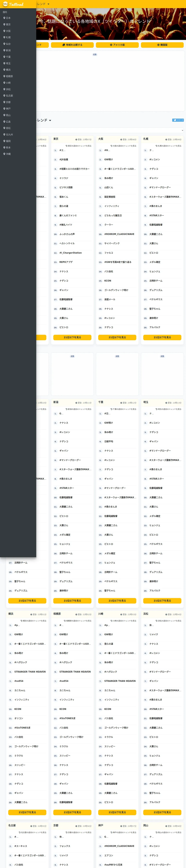Click the map pin icon beside 千葉
Viewport: 186px width, 868px height.
click(x=4, y=57)
